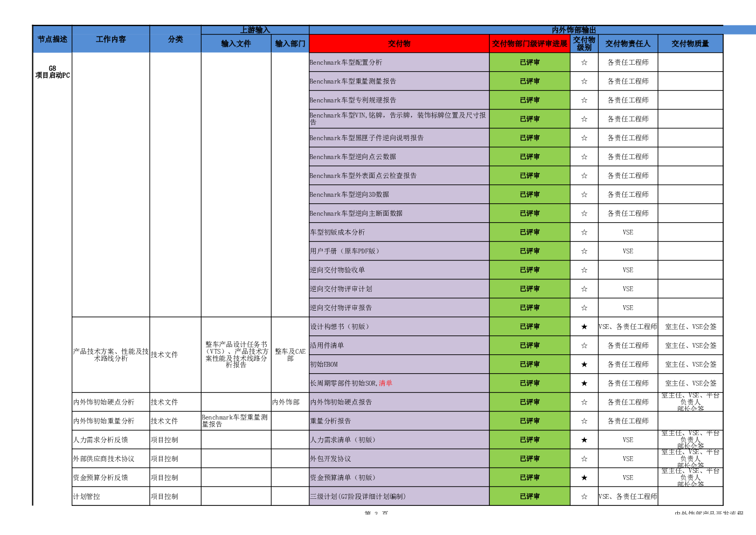Image resolution: width=756 pixels, height=535 pixels.
Task: Click the 产品技术方案、性能及技术路线分析 work content cell
Action: click(110, 355)
